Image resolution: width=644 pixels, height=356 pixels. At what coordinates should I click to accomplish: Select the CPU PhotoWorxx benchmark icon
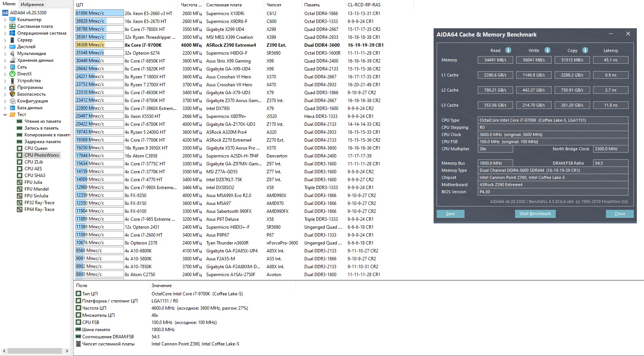(20, 155)
